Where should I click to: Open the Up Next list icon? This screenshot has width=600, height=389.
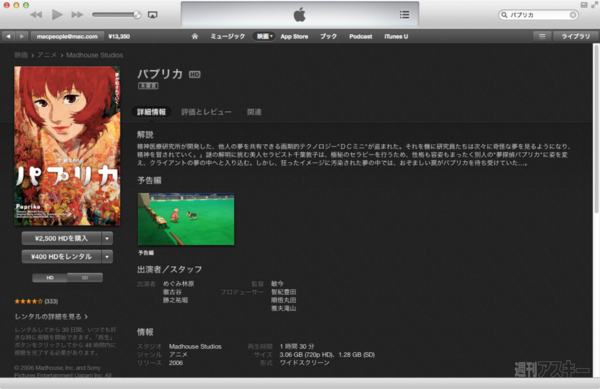[x=404, y=15]
